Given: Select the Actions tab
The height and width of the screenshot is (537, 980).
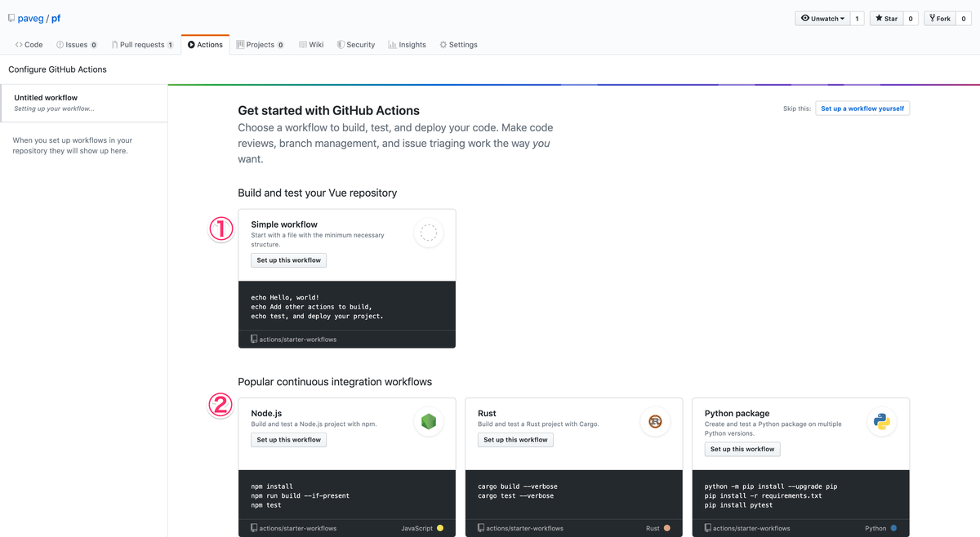Looking at the screenshot, I should pos(205,45).
